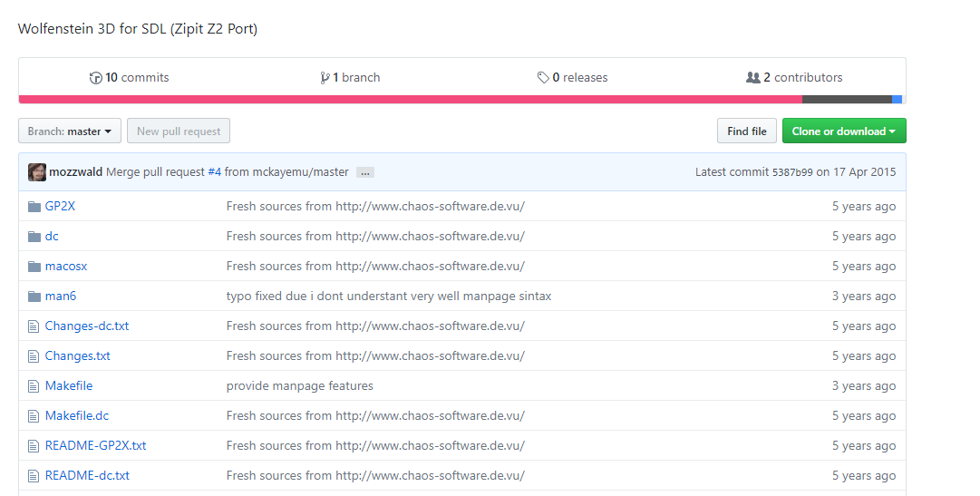Open dc row 'Fresh sources' commit message
This screenshot has height=496, width=980.
(x=375, y=237)
